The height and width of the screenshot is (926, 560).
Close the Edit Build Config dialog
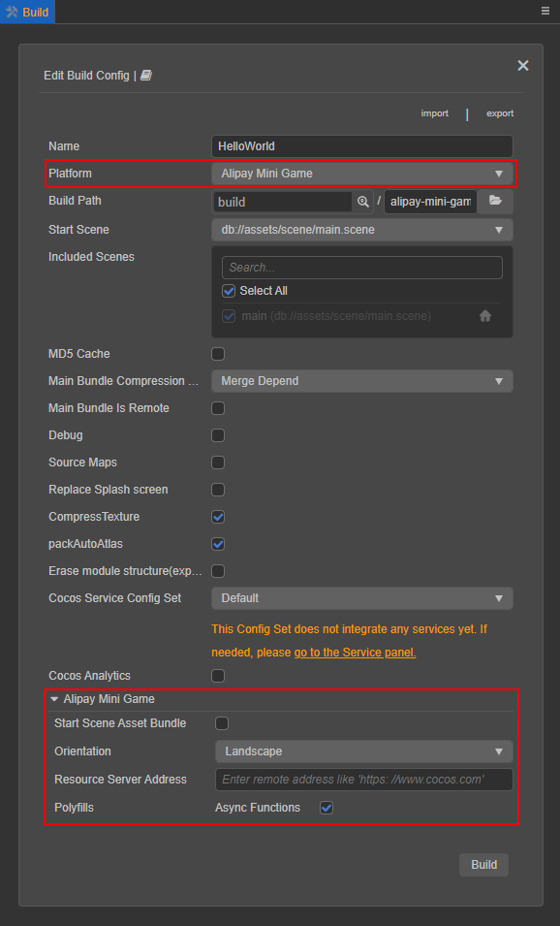click(523, 66)
